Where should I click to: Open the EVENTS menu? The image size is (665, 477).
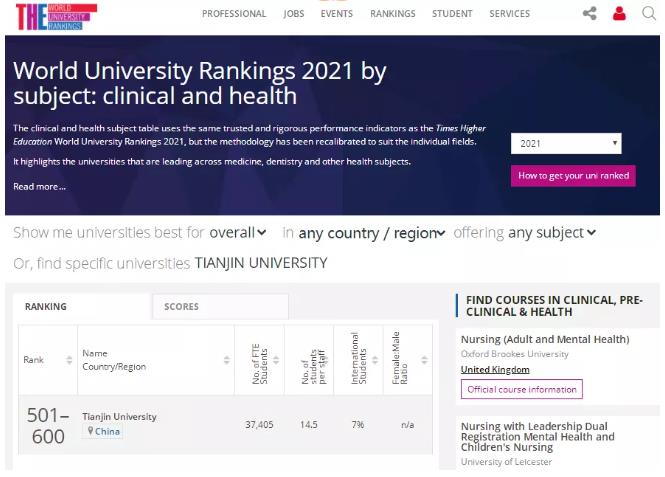point(337,14)
